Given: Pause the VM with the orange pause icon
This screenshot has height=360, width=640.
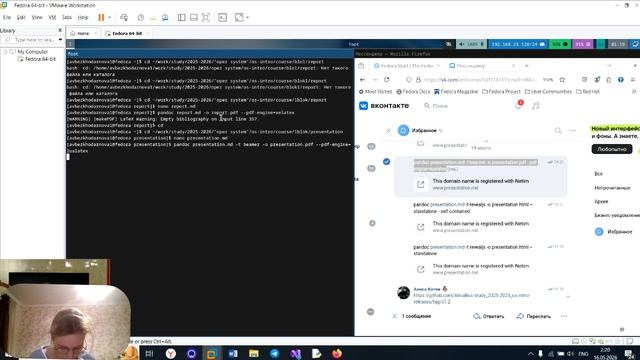Looking at the screenshot, I should click(x=101, y=18).
